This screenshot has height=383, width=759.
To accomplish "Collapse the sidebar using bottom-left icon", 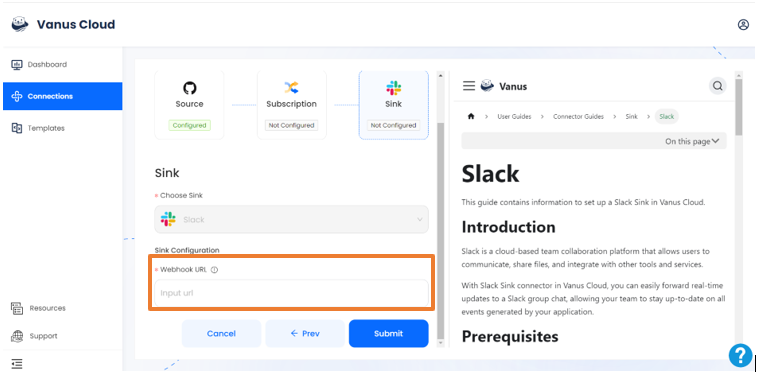I will pos(17,364).
